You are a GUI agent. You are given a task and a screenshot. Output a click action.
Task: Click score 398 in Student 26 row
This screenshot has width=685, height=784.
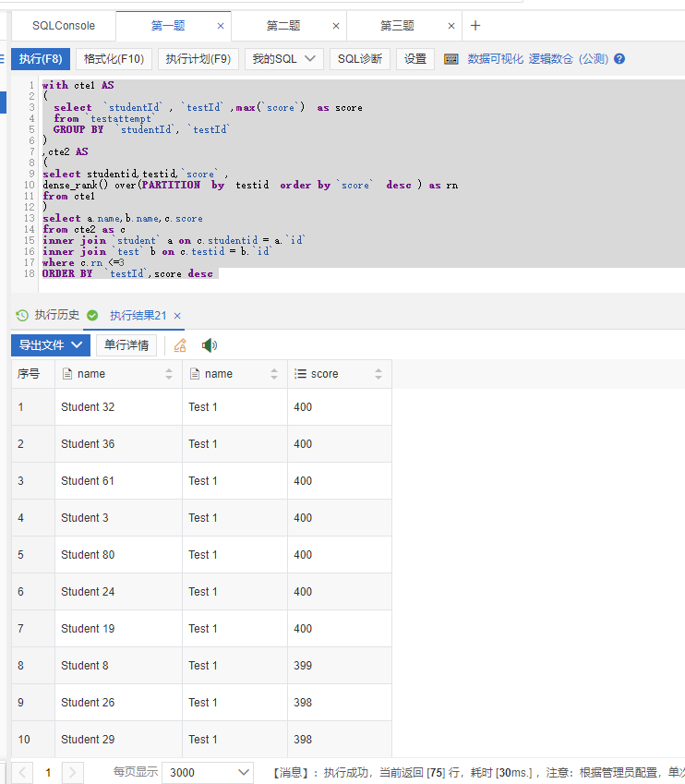(340, 703)
